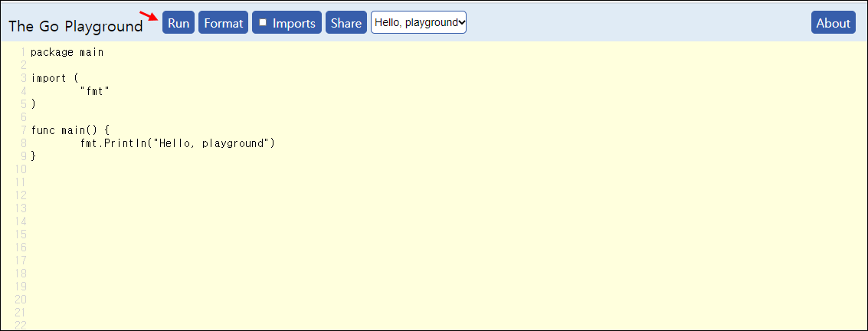Share the current code snippet

pyautogui.click(x=346, y=23)
